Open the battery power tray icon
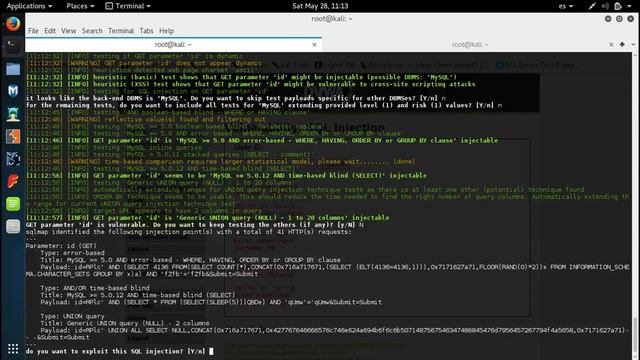The image size is (640, 360). 618,6
